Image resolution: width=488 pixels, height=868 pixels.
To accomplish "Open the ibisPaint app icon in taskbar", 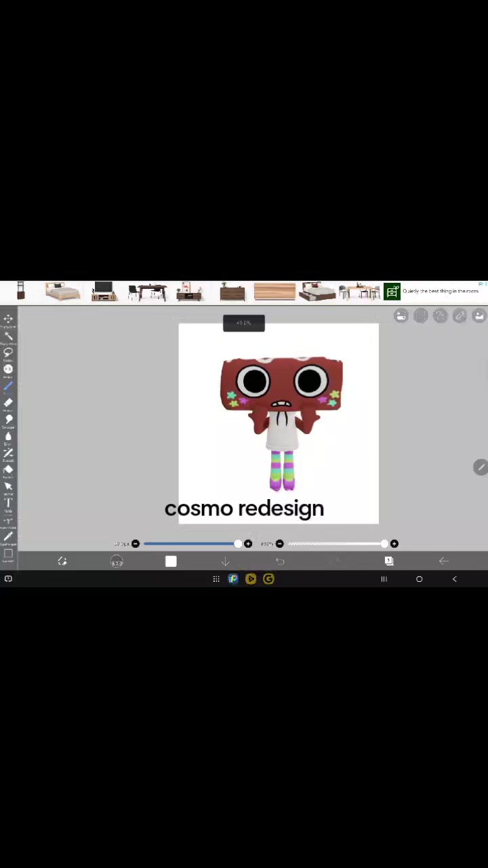I will click(233, 579).
